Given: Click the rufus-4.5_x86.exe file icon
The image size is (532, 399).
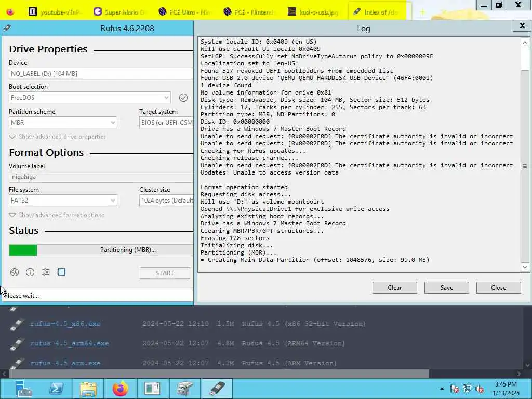Looking at the screenshot, I should [x=16, y=324].
